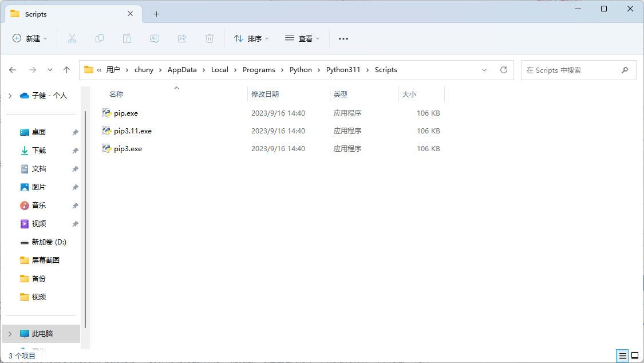644x363 pixels.
Task: Select the pip3.11.exe file icon
Action: (x=107, y=131)
